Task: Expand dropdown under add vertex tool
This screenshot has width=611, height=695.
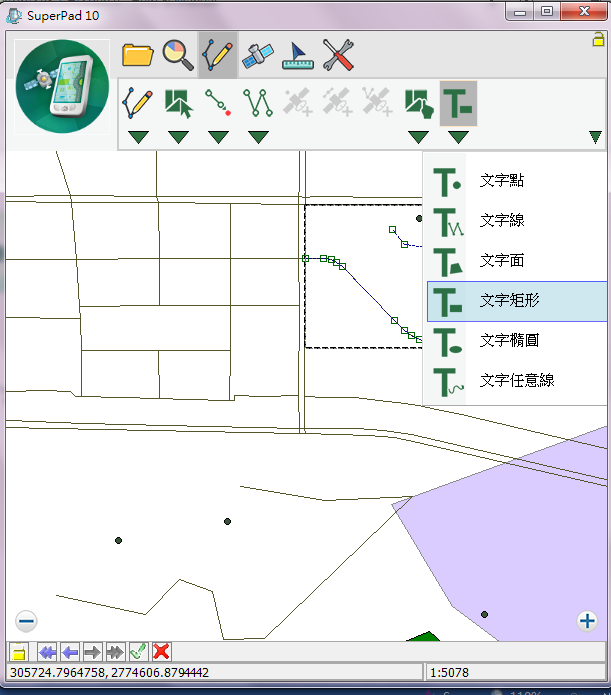Action: [x=218, y=137]
